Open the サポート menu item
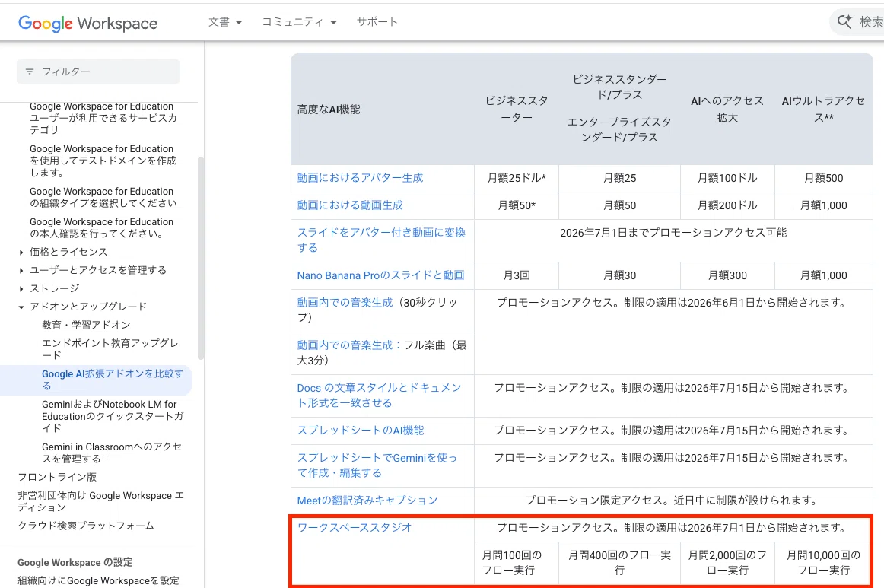 coord(377,22)
